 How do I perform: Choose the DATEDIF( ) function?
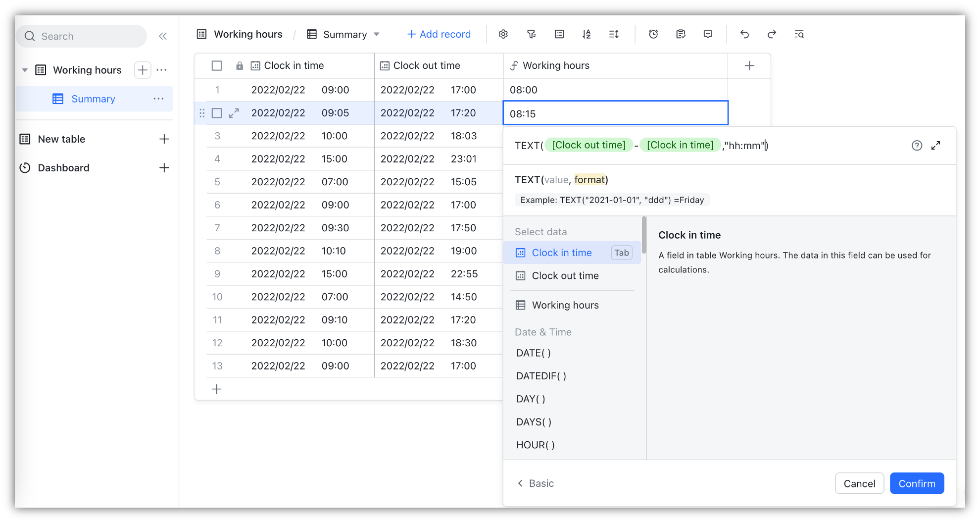click(x=541, y=376)
